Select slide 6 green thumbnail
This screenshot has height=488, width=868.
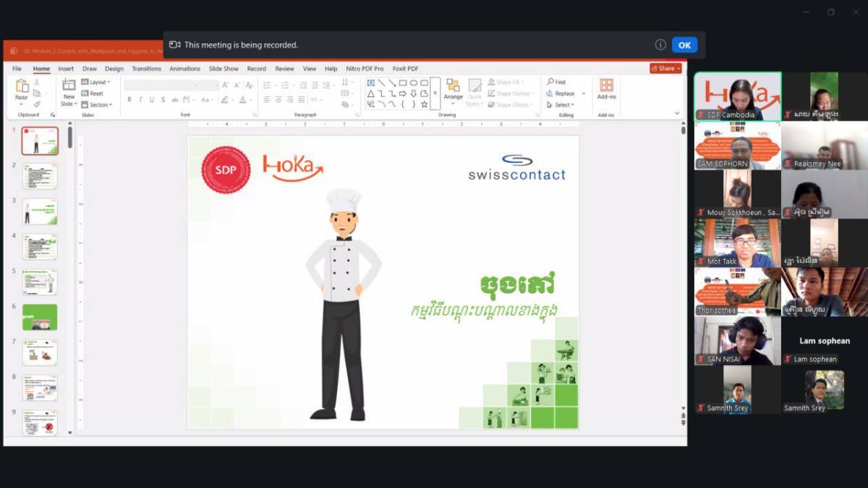tap(40, 317)
